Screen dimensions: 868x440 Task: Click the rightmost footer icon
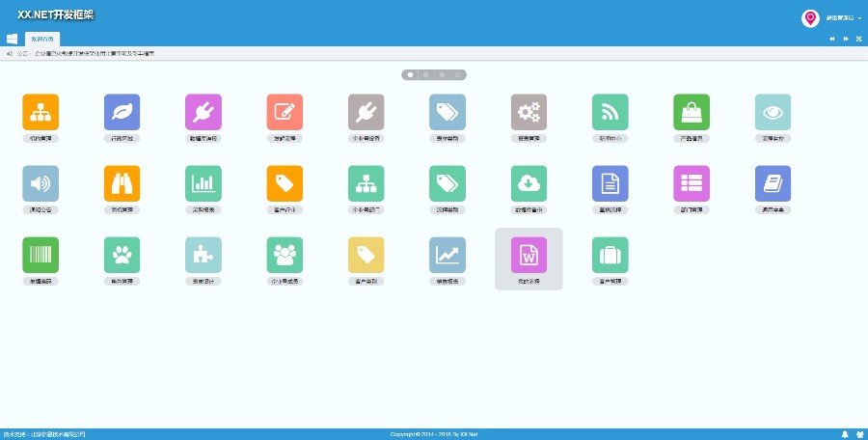point(859,434)
